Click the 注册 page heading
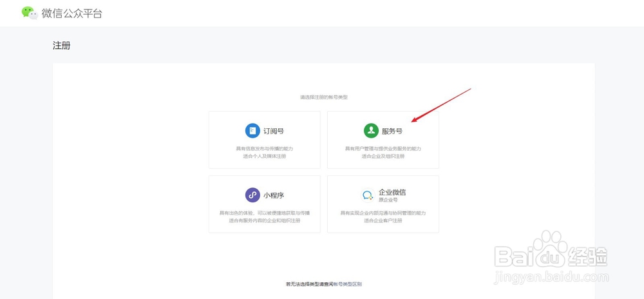The width and height of the screenshot is (644, 299). click(62, 46)
